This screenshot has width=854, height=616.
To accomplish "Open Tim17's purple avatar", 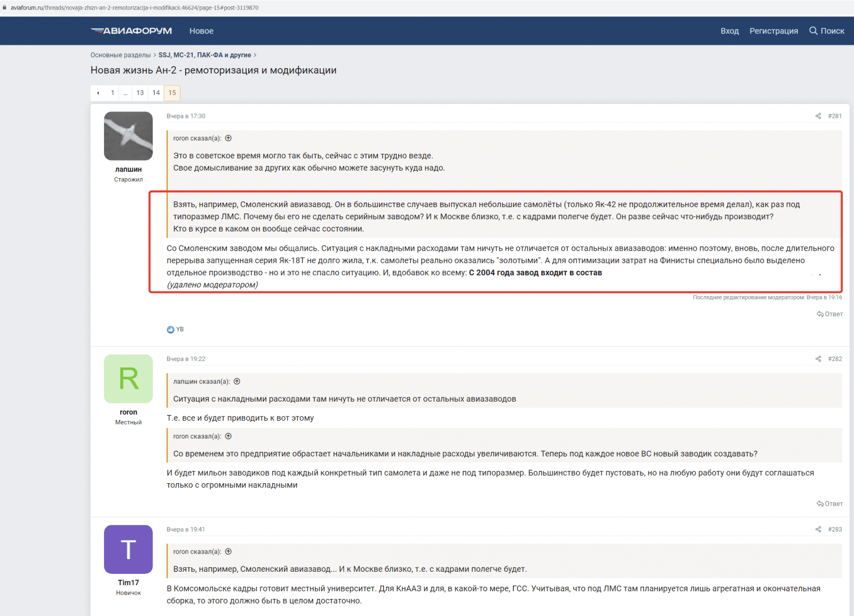I will point(128,549).
